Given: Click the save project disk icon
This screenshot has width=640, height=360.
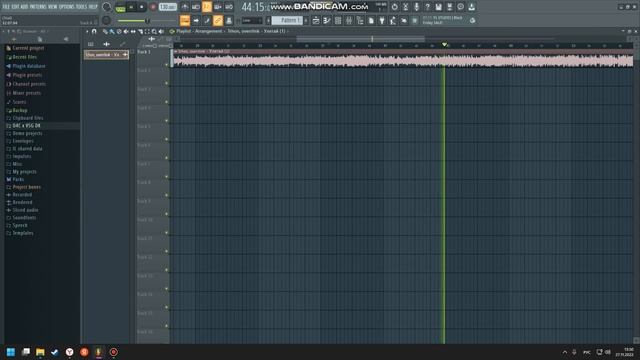Looking at the screenshot, I should [x=438, y=7].
